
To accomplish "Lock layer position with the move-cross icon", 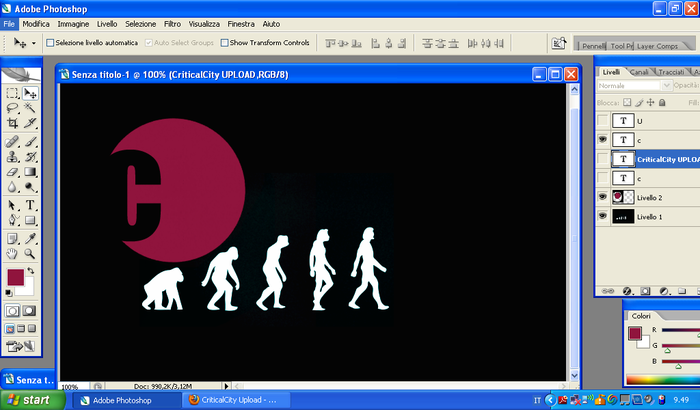I will pyautogui.click(x=650, y=102).
